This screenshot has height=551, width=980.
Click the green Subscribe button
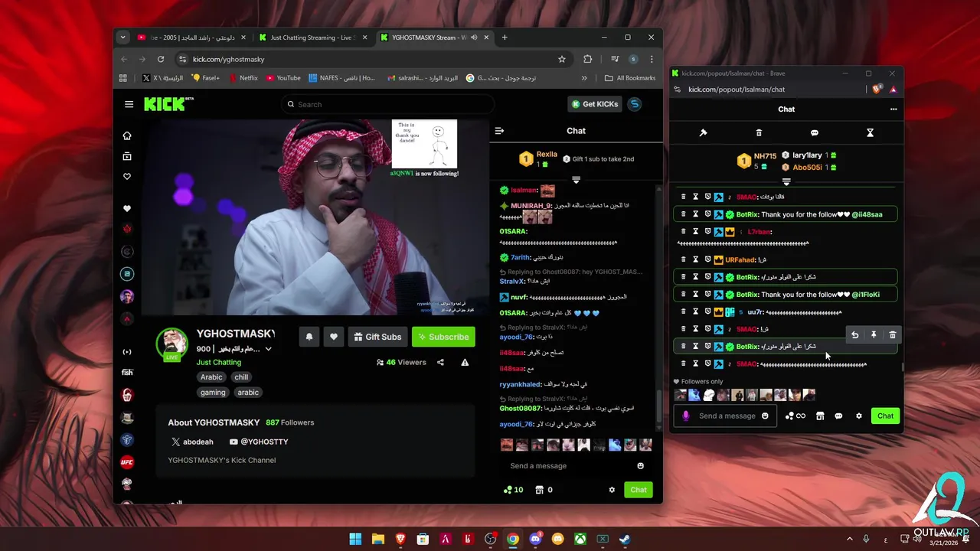tap(443, 337)
